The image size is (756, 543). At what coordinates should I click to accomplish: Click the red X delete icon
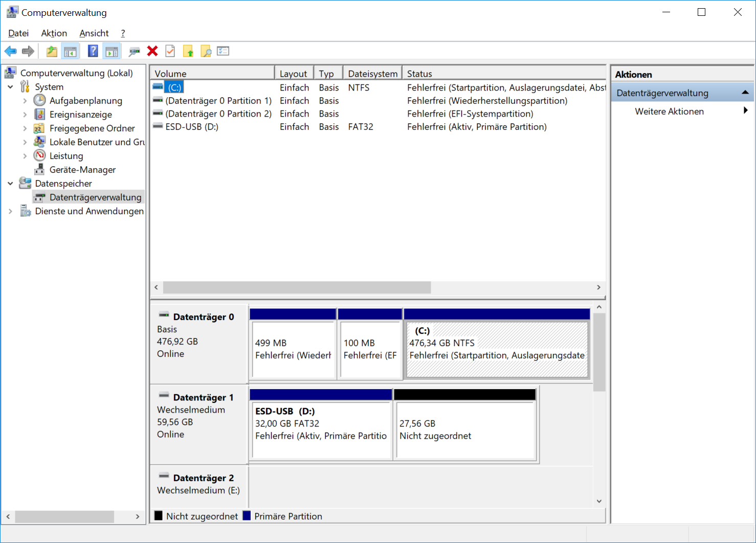click(152, 51)
